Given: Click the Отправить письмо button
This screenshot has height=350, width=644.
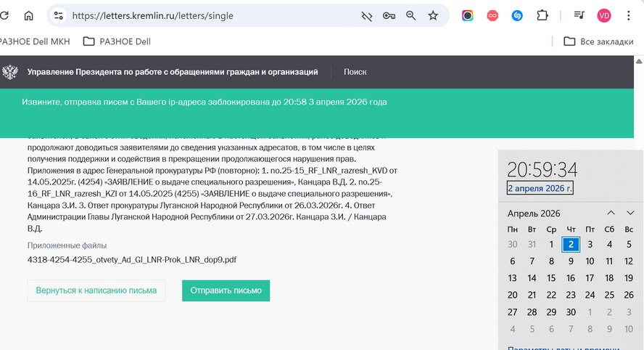Looking at the screenshot, I should (226, 290).
